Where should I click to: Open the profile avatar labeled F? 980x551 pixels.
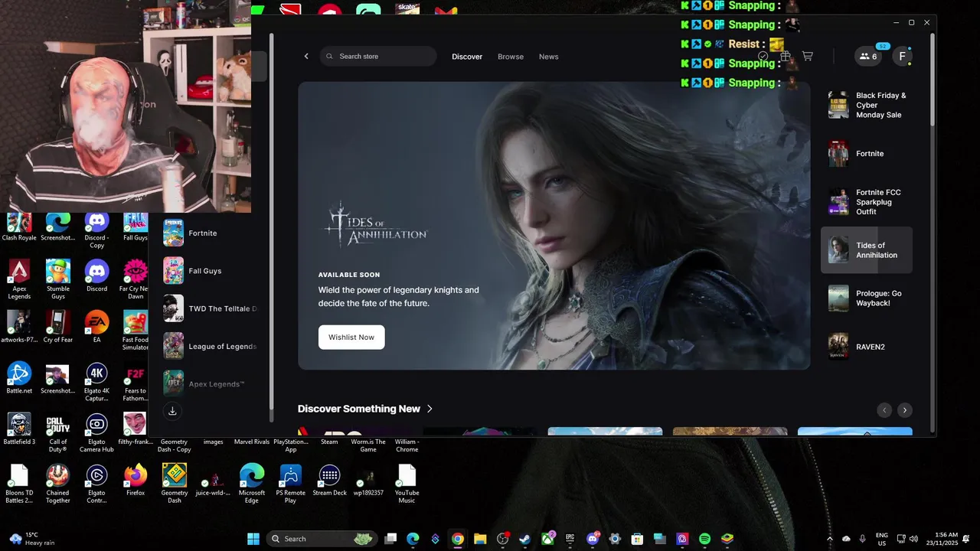click(903, 57)
